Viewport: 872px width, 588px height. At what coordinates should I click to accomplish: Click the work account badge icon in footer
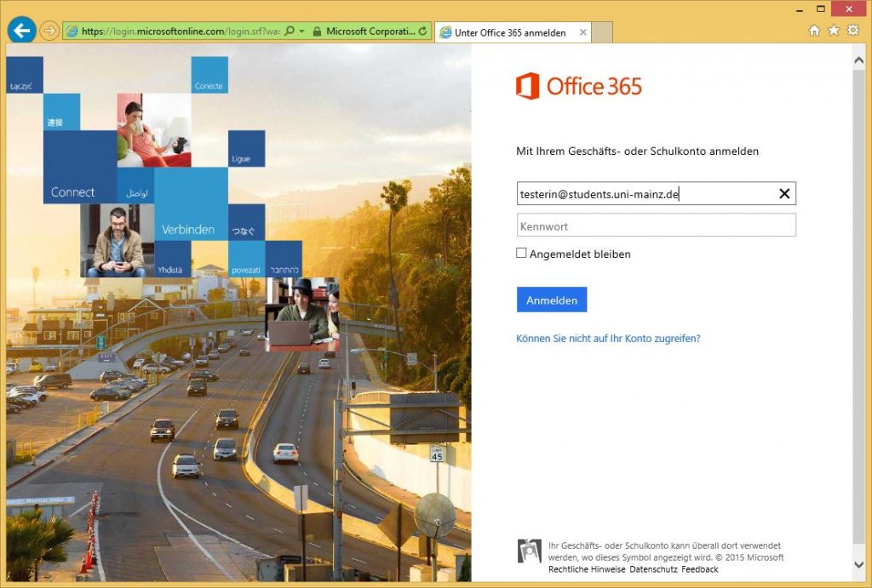coord(530,551)
